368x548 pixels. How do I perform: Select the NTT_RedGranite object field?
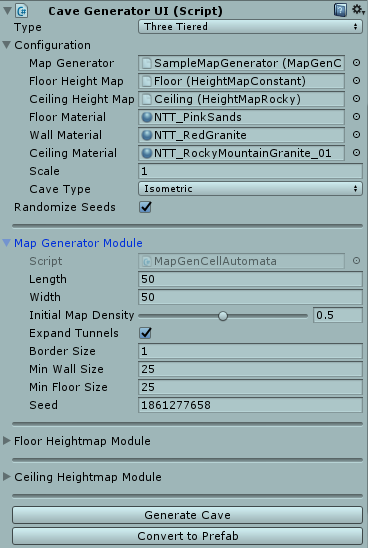(x=241, y=135)
